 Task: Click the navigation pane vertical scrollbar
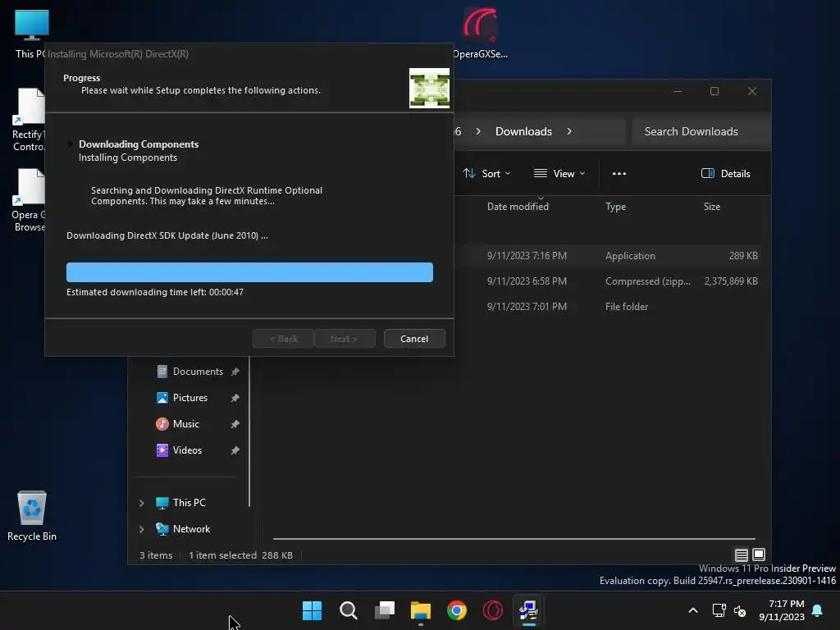[x=249, y=431]
